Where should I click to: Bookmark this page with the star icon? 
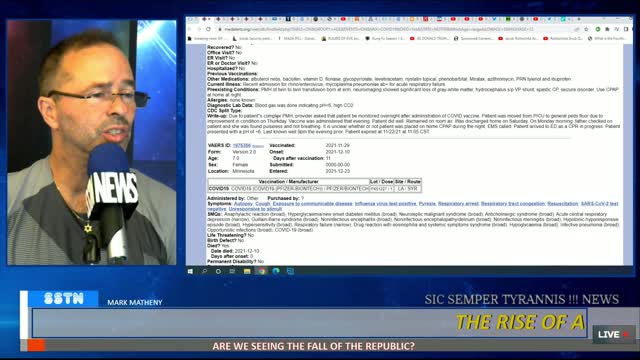coord(587,29)
